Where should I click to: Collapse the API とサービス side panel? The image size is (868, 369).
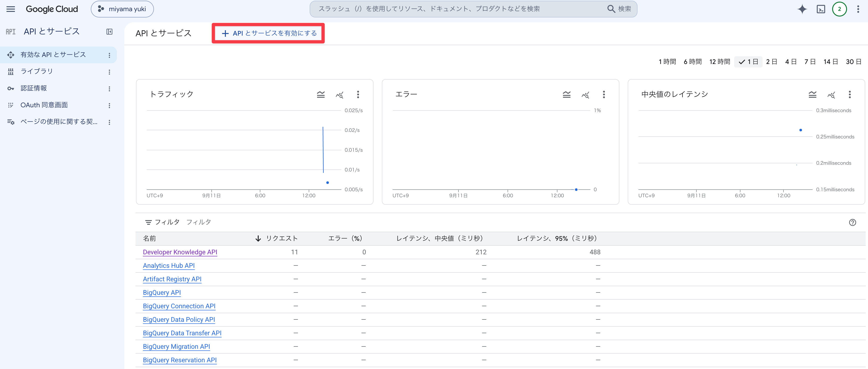point(109,32)
